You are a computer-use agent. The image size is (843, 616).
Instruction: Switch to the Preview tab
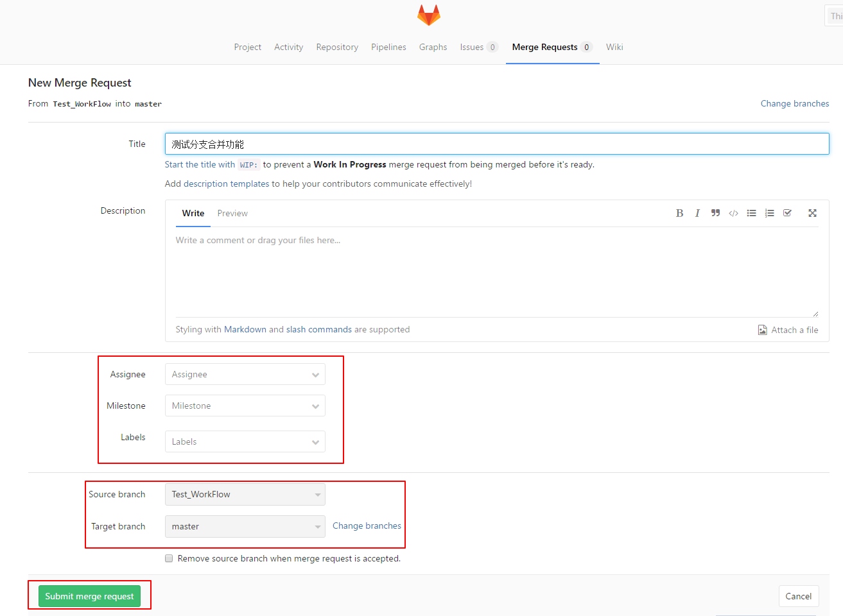(x=232, y=213)
